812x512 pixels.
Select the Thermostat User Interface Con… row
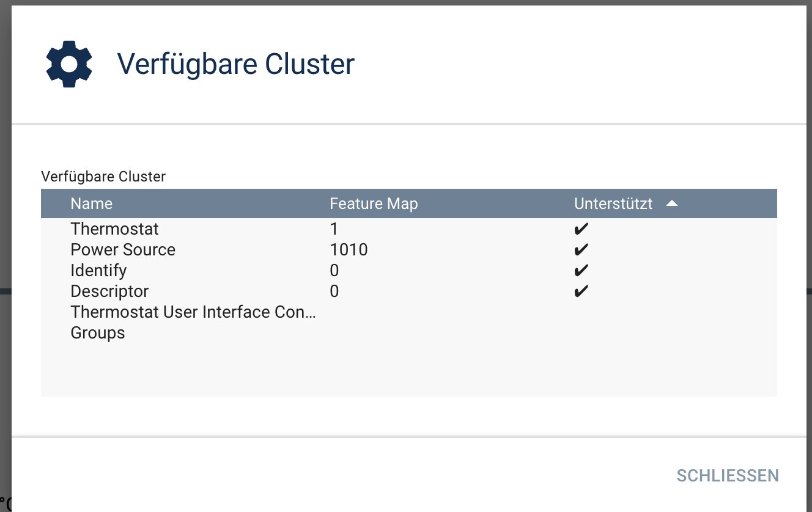pyautogui.click(x=193, y=312)
